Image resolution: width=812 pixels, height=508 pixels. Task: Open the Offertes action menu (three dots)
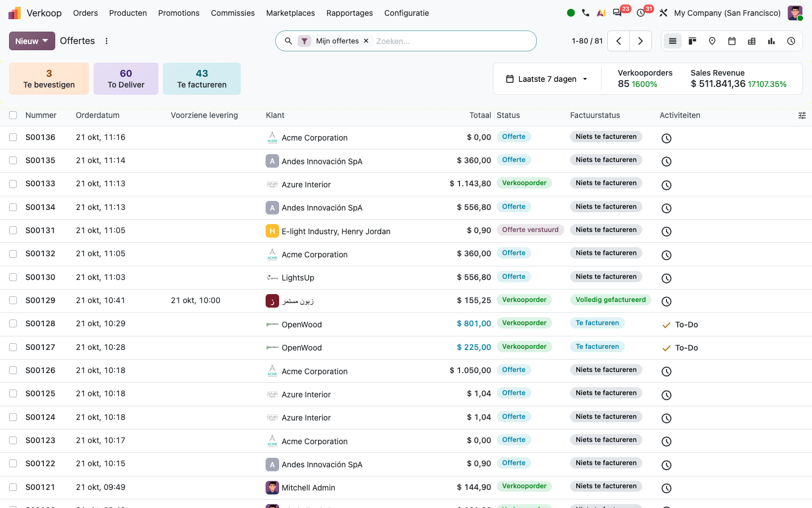(x=107, y=41)
